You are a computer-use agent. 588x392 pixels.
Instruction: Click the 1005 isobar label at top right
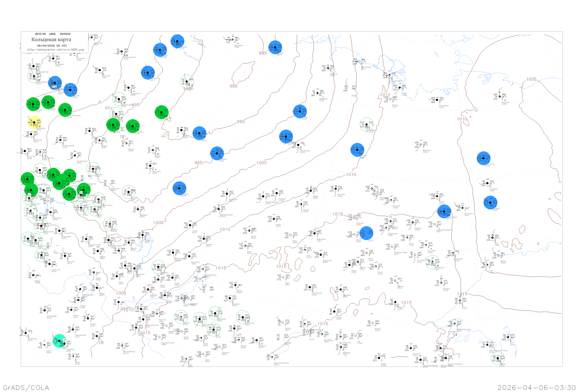tap(531, 79)
